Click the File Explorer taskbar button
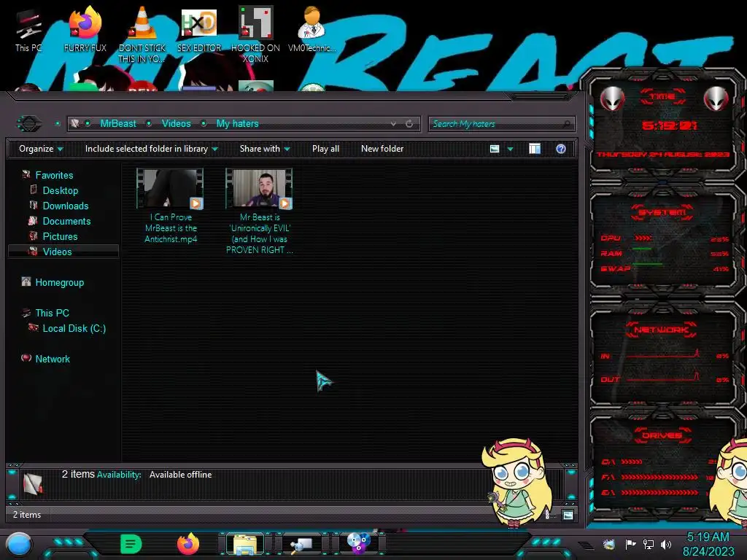The height and width of the screenshot is (560, 747). pyautogui.click(x=245, y=544)
